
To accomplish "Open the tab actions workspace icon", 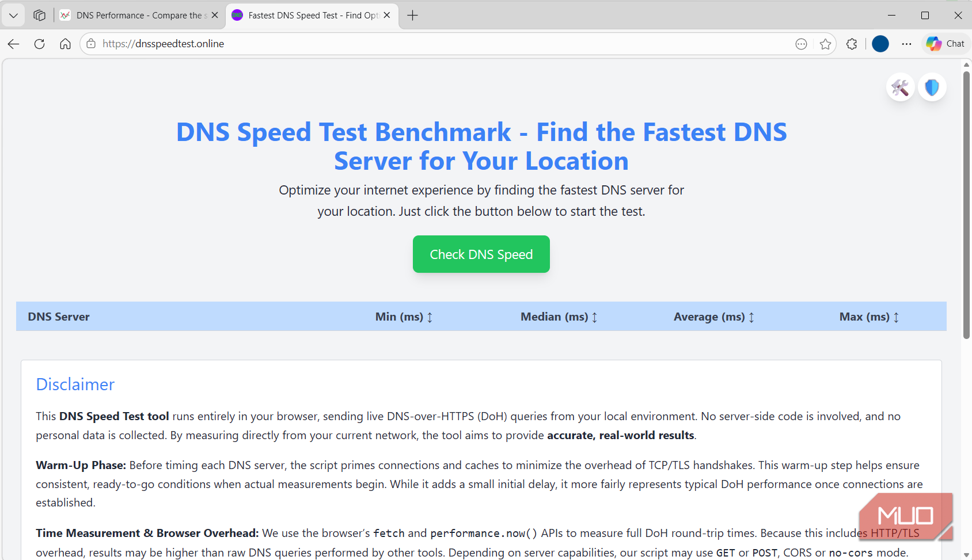I will point(39,16).
